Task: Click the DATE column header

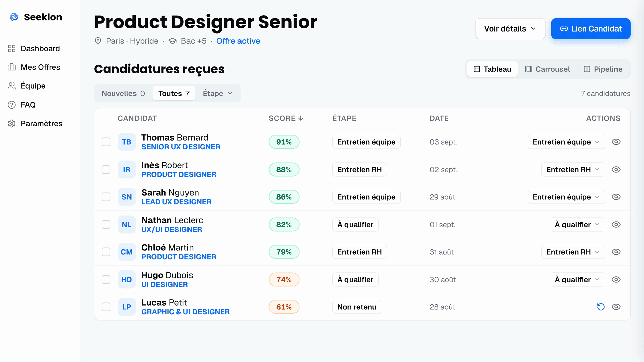Action: point(439,118)
